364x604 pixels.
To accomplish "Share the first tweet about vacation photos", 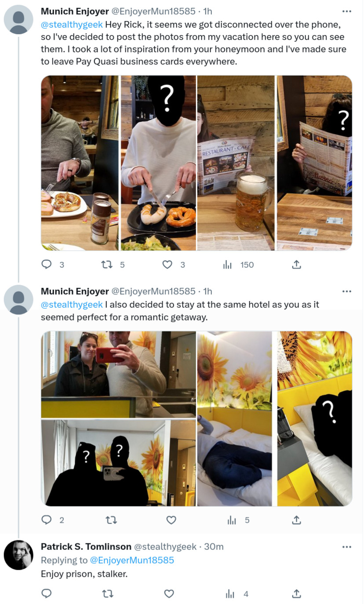I will click(x=297, y=264).
